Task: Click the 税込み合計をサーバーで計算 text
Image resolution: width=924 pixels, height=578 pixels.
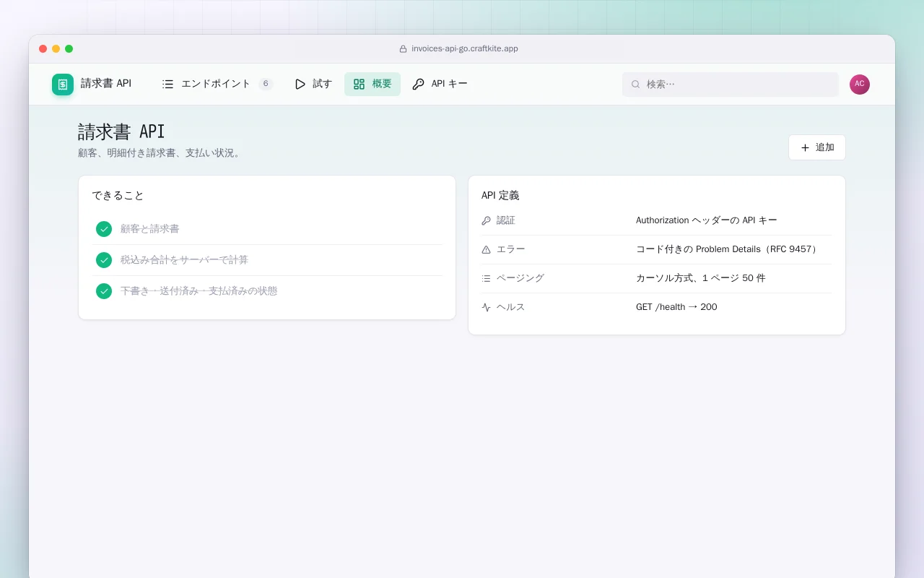Action: 184,260
